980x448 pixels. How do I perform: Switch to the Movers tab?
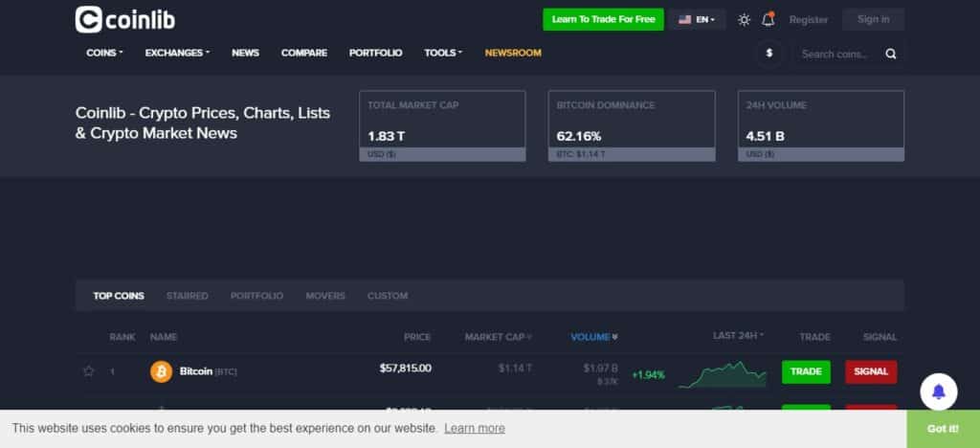pos(325,296)
